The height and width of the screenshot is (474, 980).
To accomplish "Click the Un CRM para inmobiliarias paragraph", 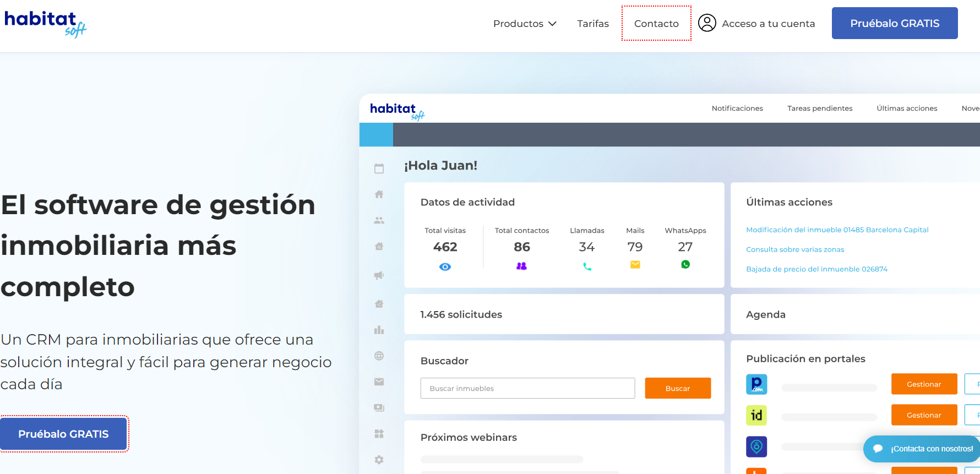I will tap(166, 362).
